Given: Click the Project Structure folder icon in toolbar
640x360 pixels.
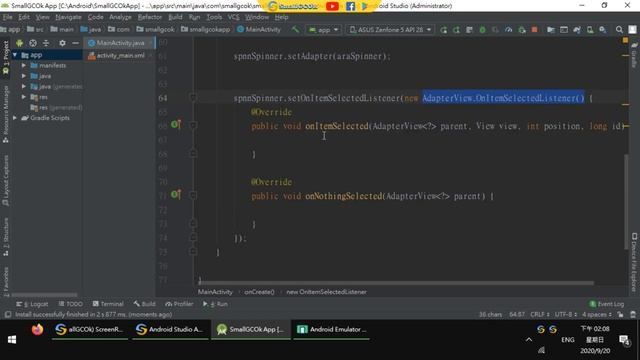Looking at the screenshot, I should point(551,30).
